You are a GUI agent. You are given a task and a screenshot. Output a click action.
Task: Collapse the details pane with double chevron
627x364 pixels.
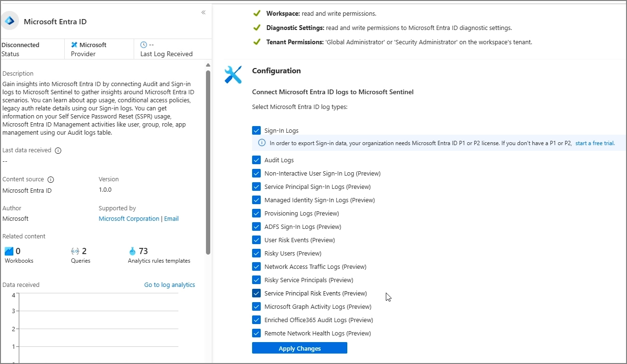tap(203, 12)
